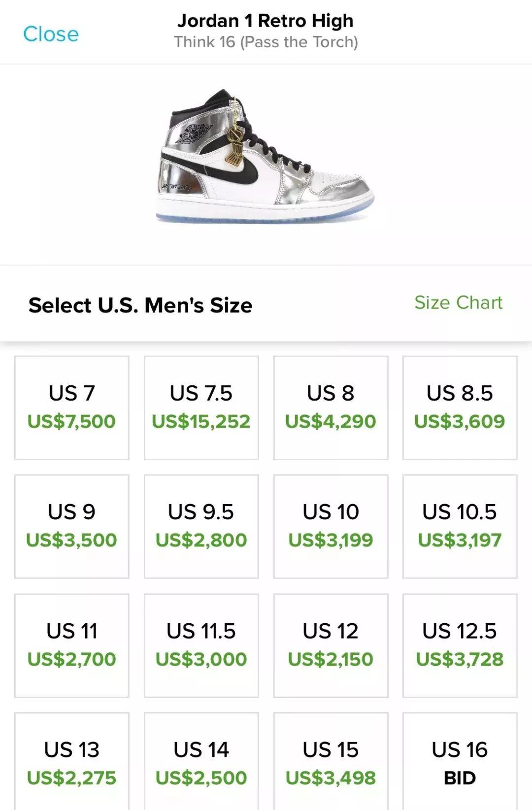532x810 pixels.
Task: Open the Size Chart link
Action: coord(458,303)
